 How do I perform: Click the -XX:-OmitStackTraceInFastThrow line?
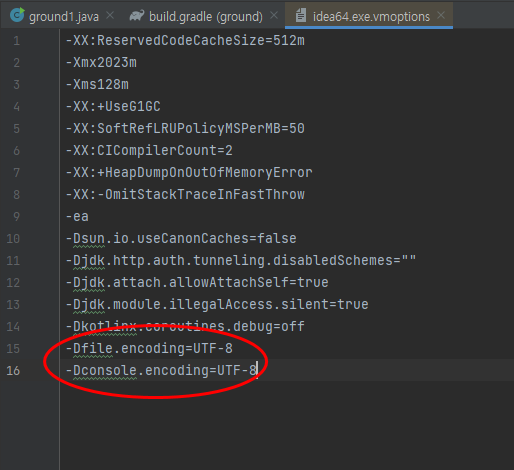pyautogui.click(x=185, y=195)
